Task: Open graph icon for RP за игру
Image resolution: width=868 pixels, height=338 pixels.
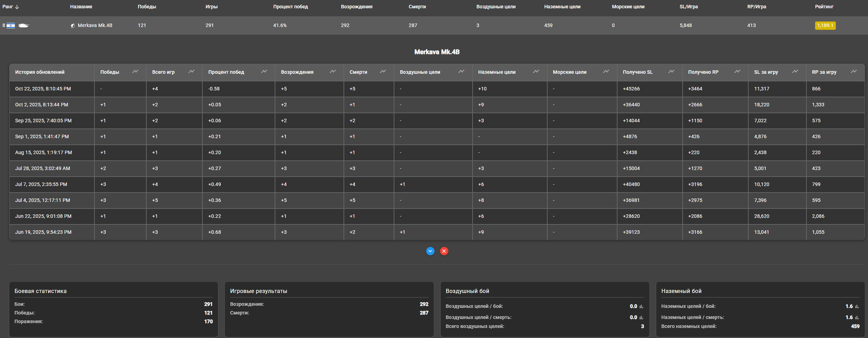Action: coord(854,72)
